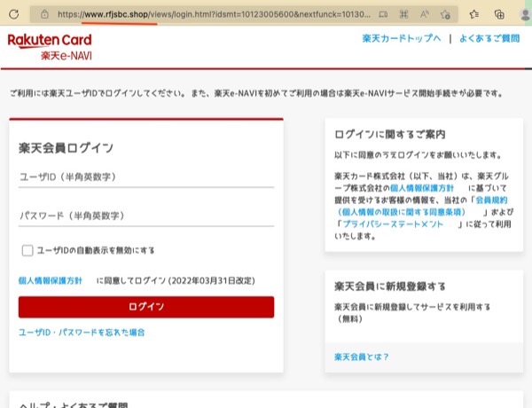The width and height of the screenshot is (532, 408).
Task: Click the read aloud icon
Action: (424, 14)
